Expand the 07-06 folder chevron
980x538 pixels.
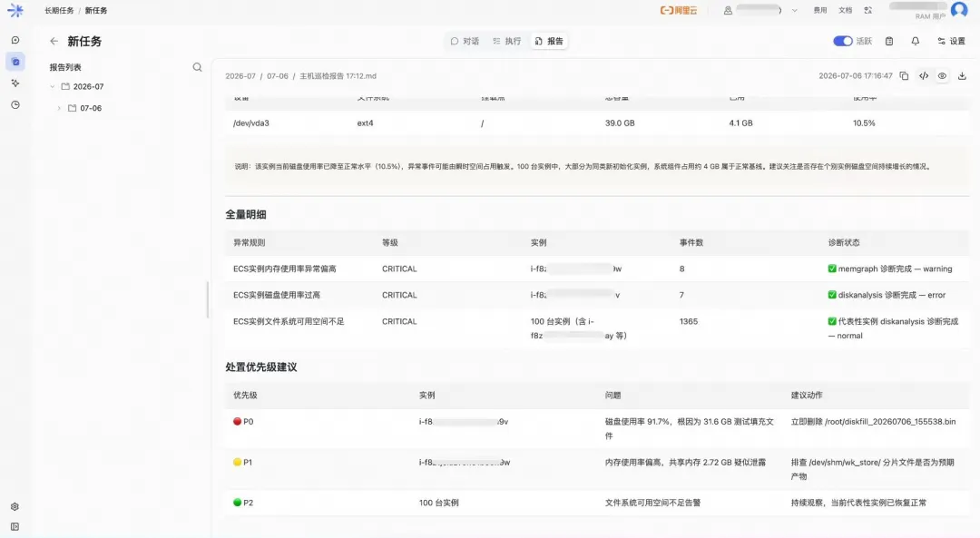(x=59, y=108)
